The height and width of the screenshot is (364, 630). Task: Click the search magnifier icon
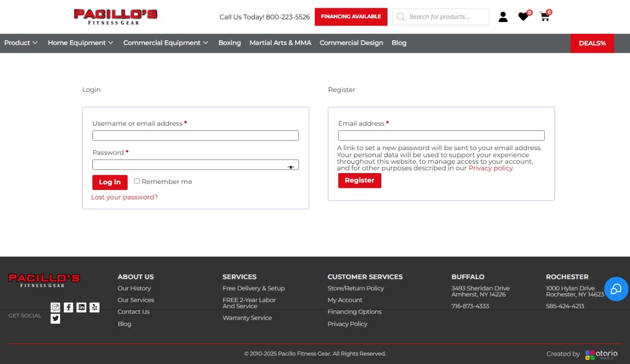tap(401, 17)
